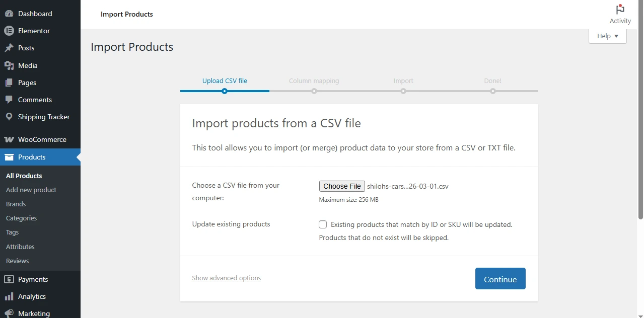Switch to the All Products menu item

[x=24, y=176]
